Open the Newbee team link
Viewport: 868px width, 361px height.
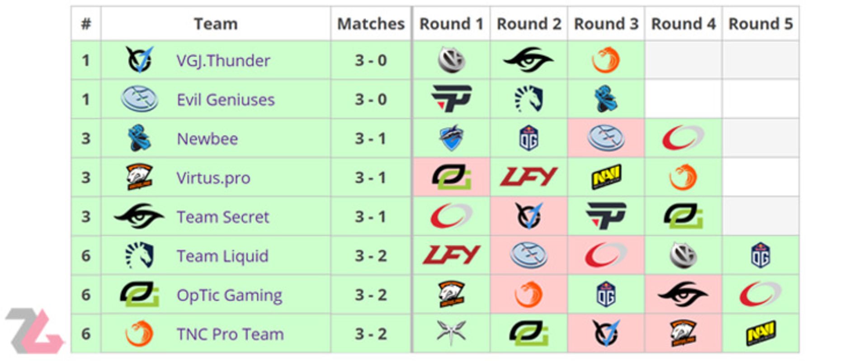[x=208, y=139]
